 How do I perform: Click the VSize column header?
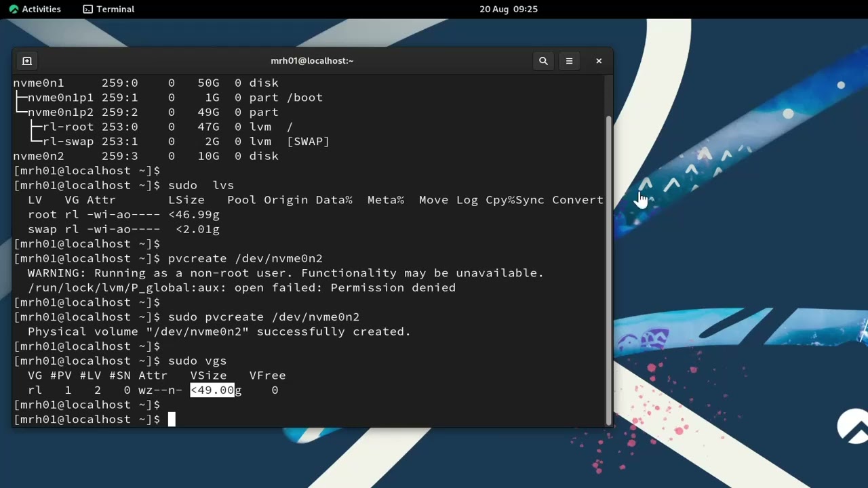click(209, 375)
